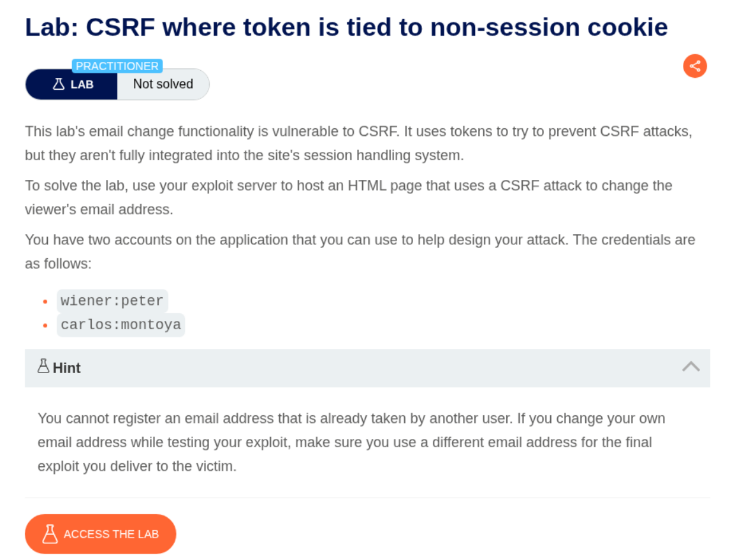Click the LAB label text
The image size is (730, 560).
[82, 84]
